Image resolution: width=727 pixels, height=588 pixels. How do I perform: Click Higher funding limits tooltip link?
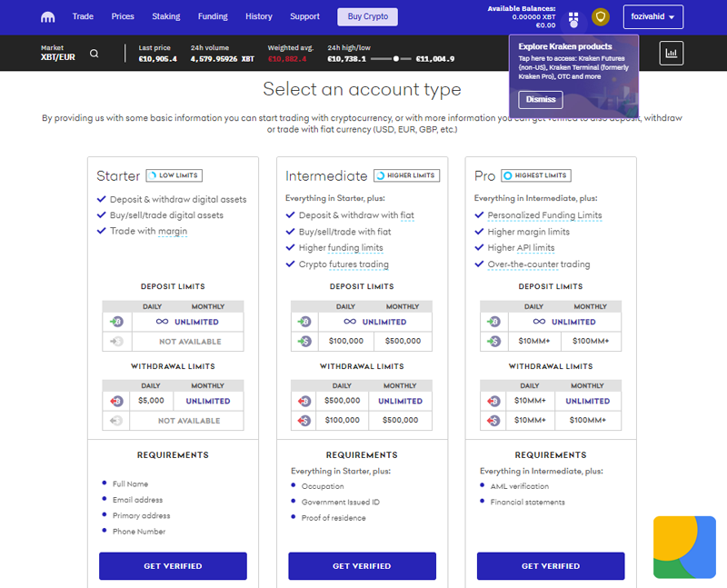pos(355,247)
